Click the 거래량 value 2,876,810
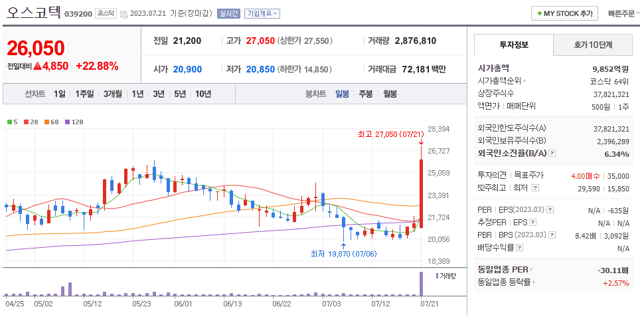The width and height of the screenshot is (644, 315). pos(415,41)
